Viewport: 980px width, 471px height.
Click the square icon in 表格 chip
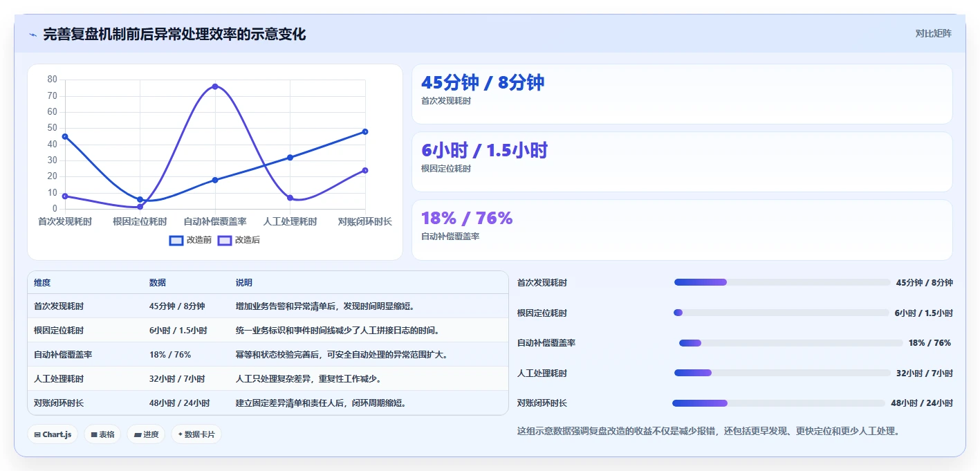(94, 435)
